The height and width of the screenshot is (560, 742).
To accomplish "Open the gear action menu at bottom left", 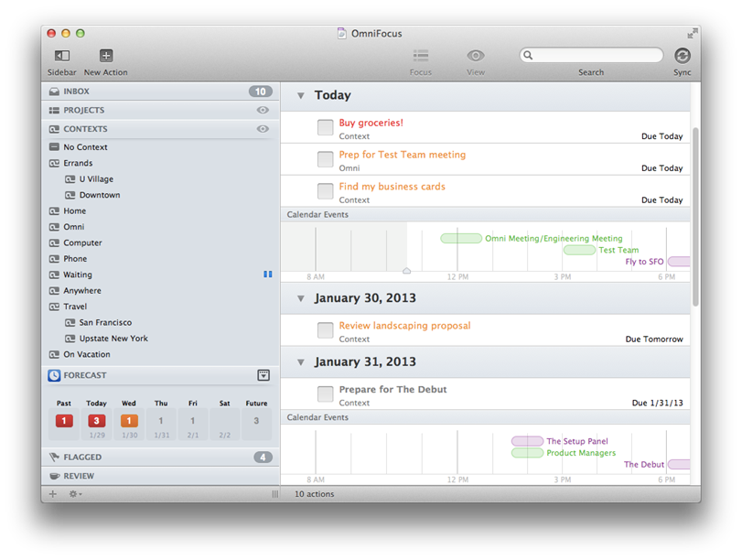I will (x=73, y=493).
